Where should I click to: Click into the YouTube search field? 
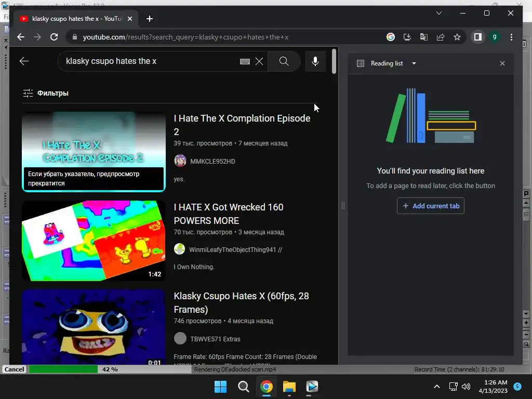(x=149, y=61)
